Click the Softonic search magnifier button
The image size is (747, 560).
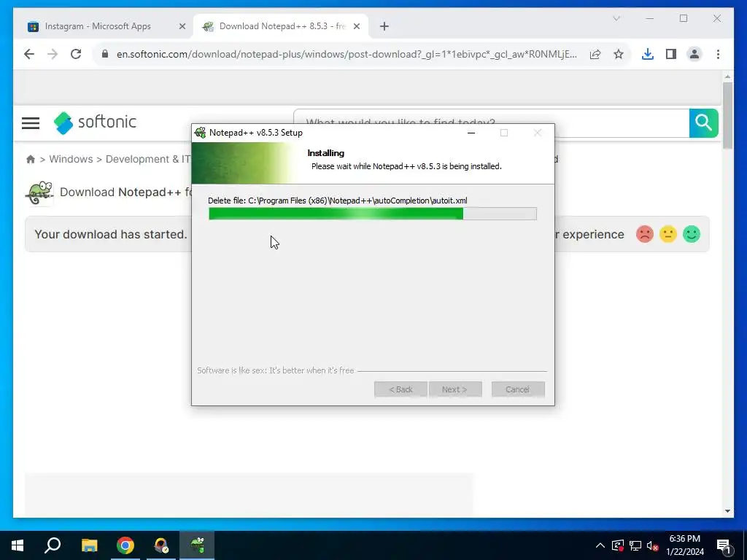click(703, 122)
